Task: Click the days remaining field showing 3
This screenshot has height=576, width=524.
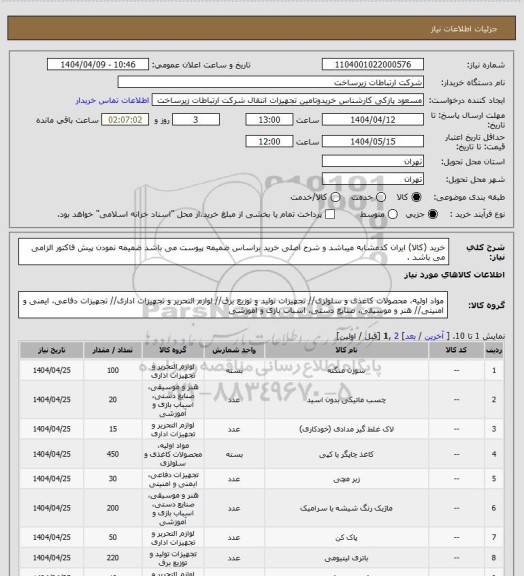Action: (x=196, y=120)
